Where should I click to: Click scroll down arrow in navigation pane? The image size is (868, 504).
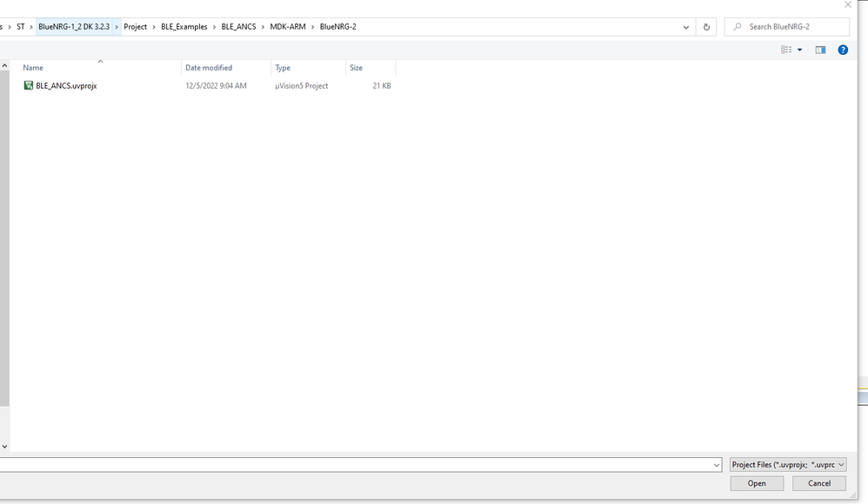click(x=4, y=447)
